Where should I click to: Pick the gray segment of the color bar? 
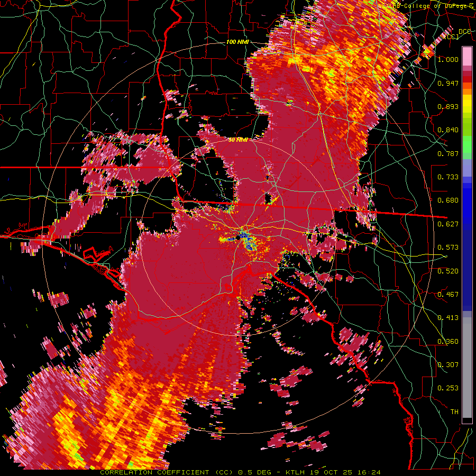pyautogui.click(x=467, y=368)
